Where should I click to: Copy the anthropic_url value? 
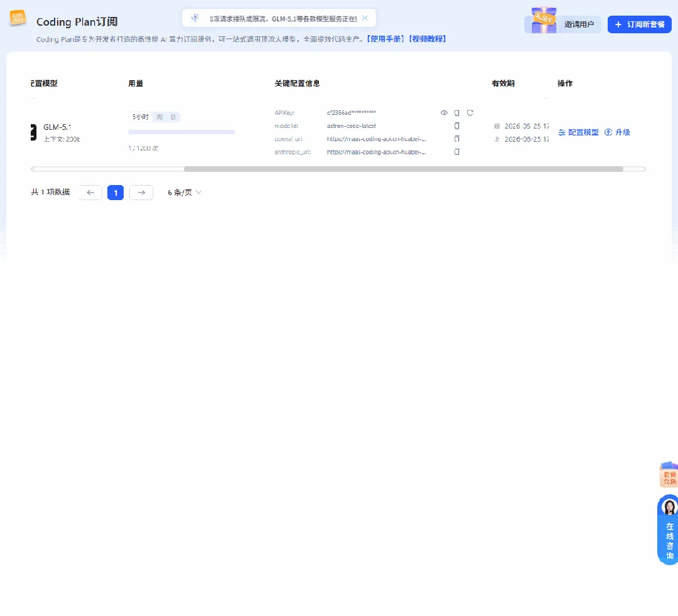(x=456, y=152)
